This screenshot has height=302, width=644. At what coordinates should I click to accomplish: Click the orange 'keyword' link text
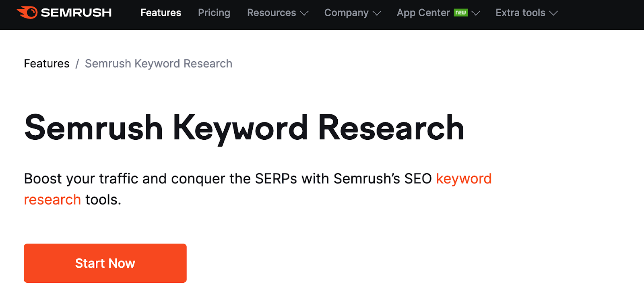(464, 178)
